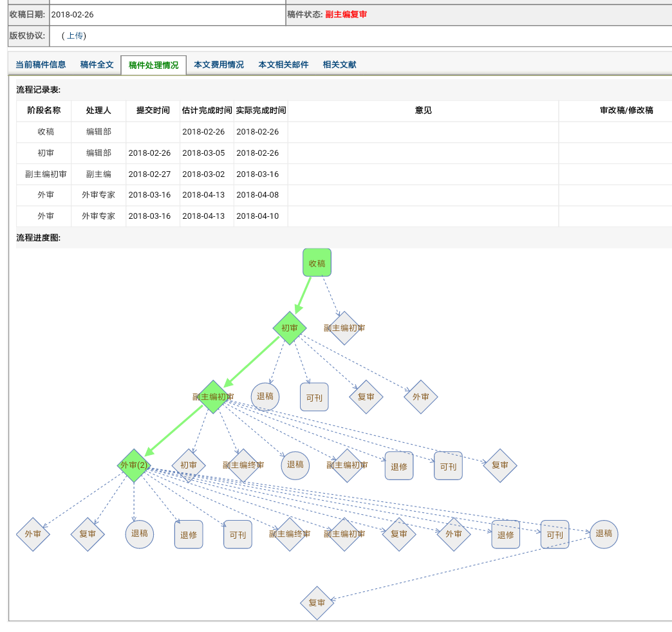The height and width of the screenshot is (632, 672).
Task: Click the left 可刊 box in fifth row
Action: (x=238, y=534)
